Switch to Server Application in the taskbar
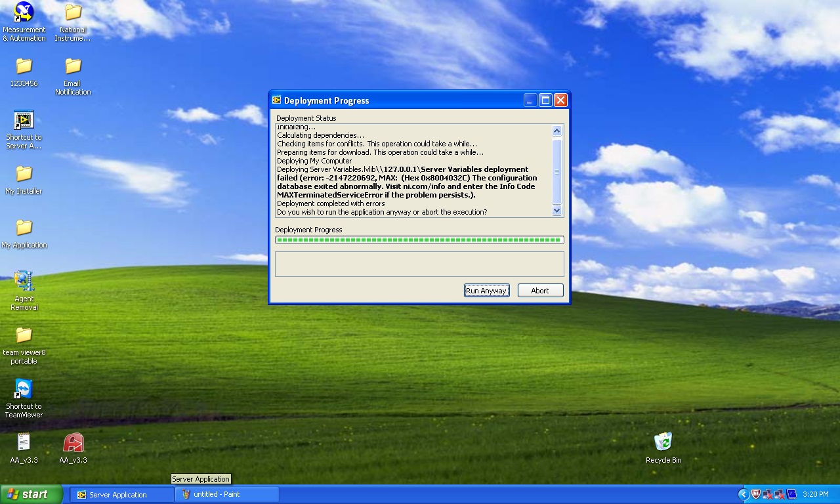Screen dimensions: 840x504 tap(122, 495)
